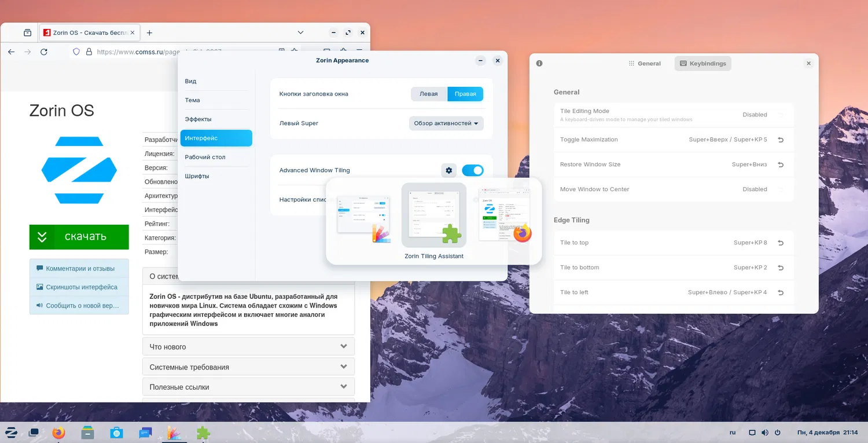Viewport: 868px width, 443px height.
Task: Click the screen icon in system tray
Action: pos(752,433)
